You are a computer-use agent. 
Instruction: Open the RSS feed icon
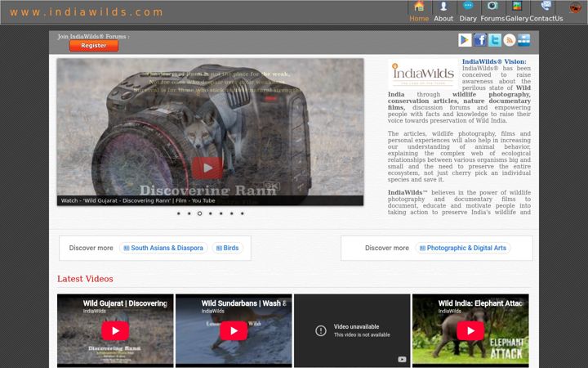point(510,40)
